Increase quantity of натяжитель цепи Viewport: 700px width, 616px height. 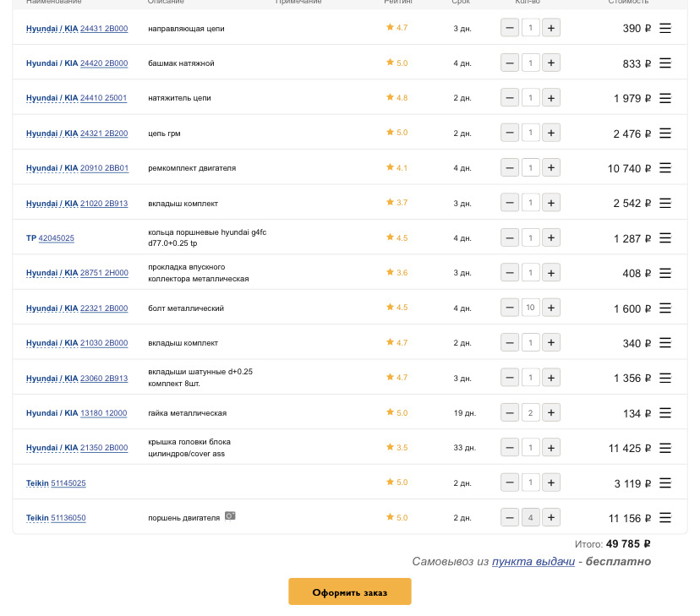pos(551,98)
